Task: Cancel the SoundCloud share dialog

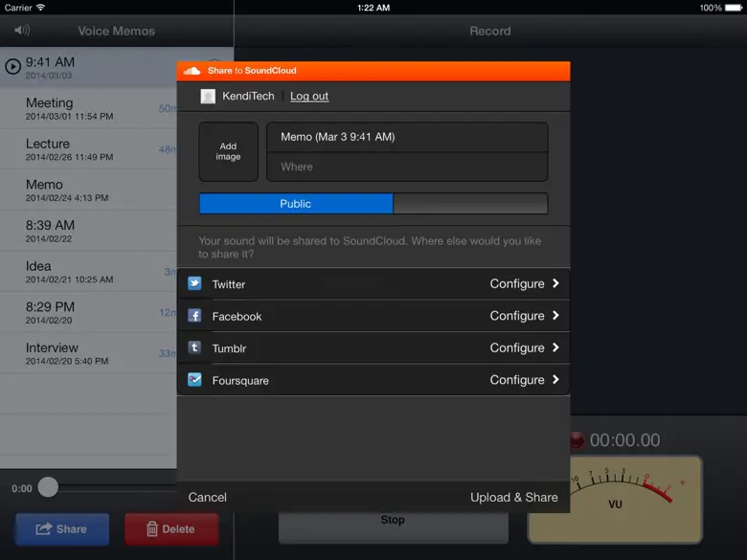Action: 207,497
